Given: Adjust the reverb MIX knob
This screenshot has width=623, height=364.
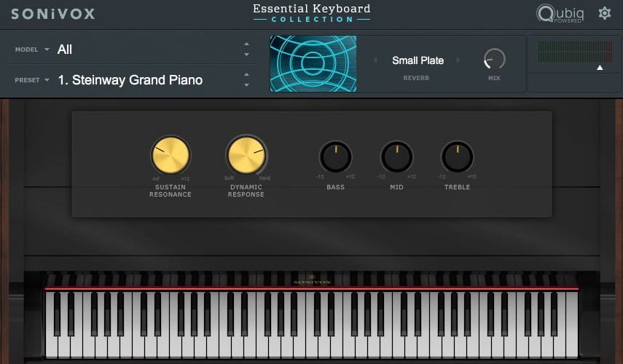Looking at the screenshot, I should pos(494,59).
